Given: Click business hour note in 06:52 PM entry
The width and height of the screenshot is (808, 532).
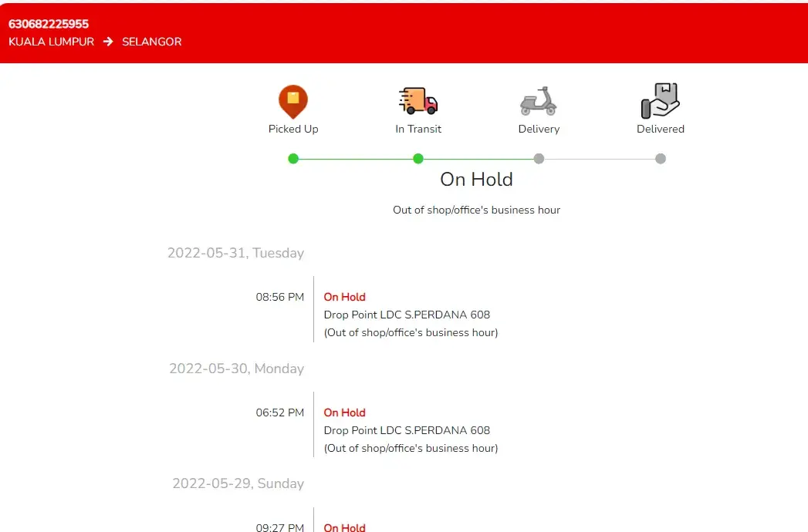Looking at the screenshot, I should (411, 449).
